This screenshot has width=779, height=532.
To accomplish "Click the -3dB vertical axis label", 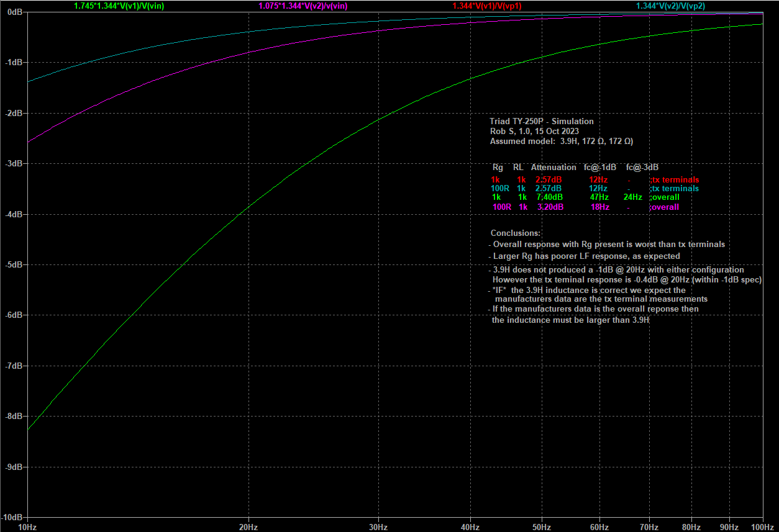I will pos(14,164).
